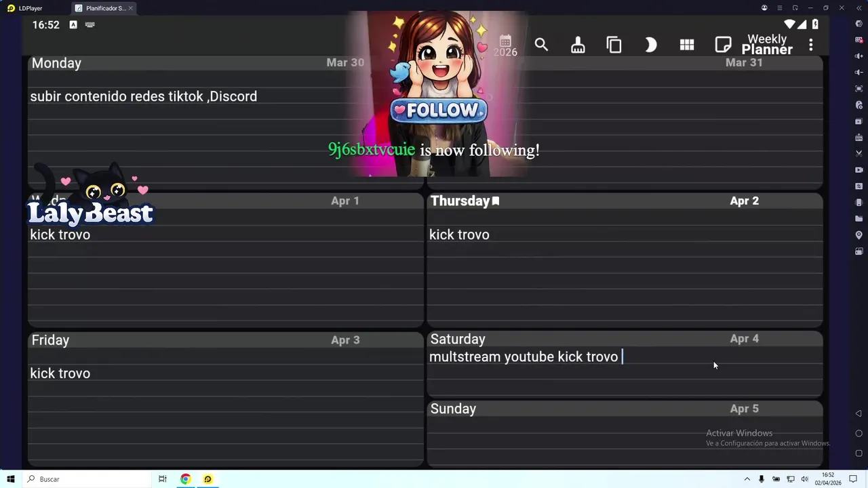Click the Mar 31 date label

click(x=744, y=62)
